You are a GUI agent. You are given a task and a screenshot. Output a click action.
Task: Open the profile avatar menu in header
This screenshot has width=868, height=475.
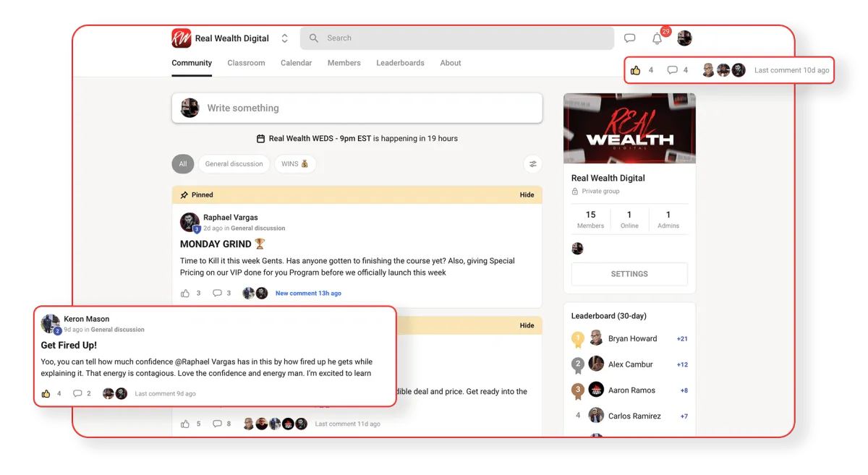684,38
